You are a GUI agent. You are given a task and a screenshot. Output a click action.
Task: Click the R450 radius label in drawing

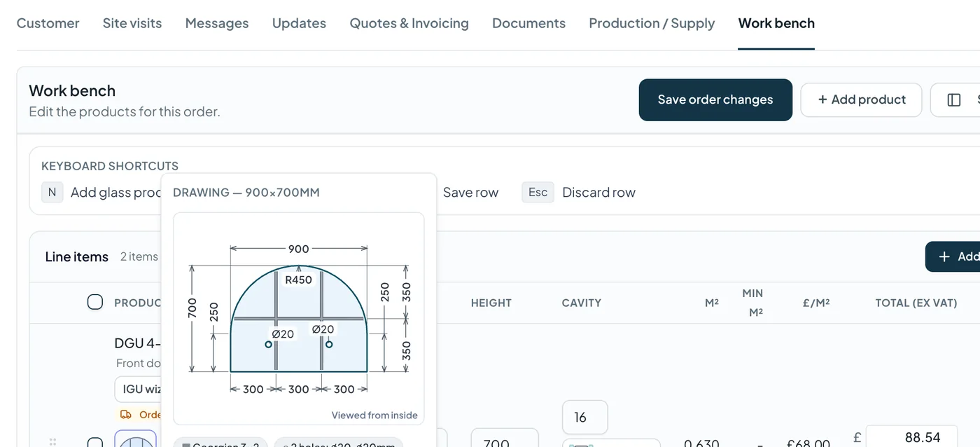[299, 280]
